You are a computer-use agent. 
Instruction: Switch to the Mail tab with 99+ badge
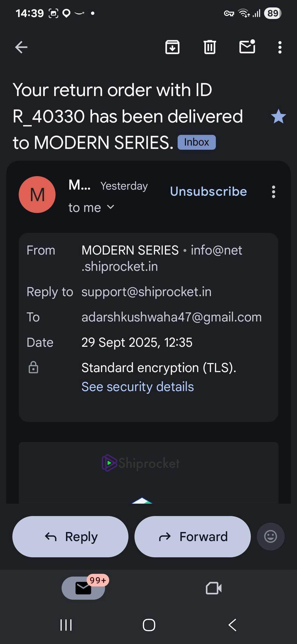(83, 588)
